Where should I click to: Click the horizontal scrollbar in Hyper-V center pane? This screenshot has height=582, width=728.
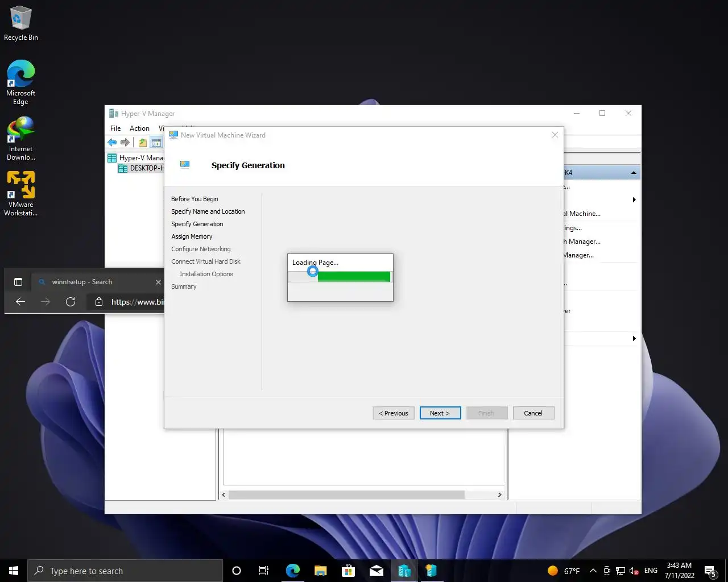tap(346, 494)
